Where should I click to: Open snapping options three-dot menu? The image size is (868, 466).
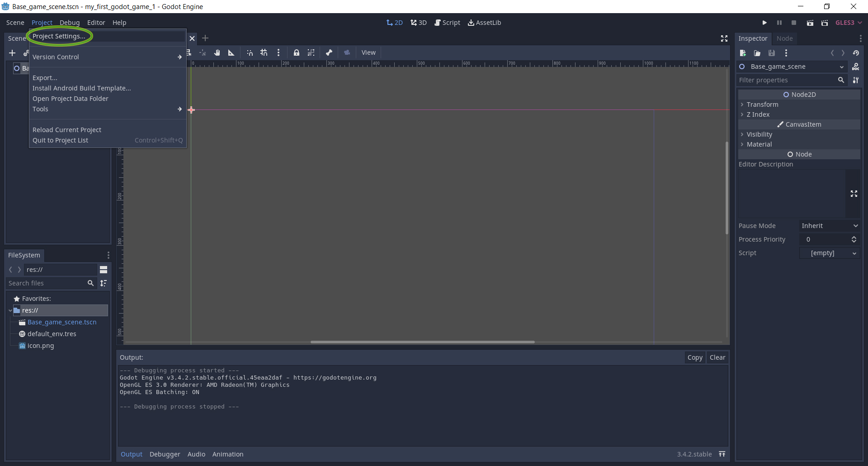(278, 52)
